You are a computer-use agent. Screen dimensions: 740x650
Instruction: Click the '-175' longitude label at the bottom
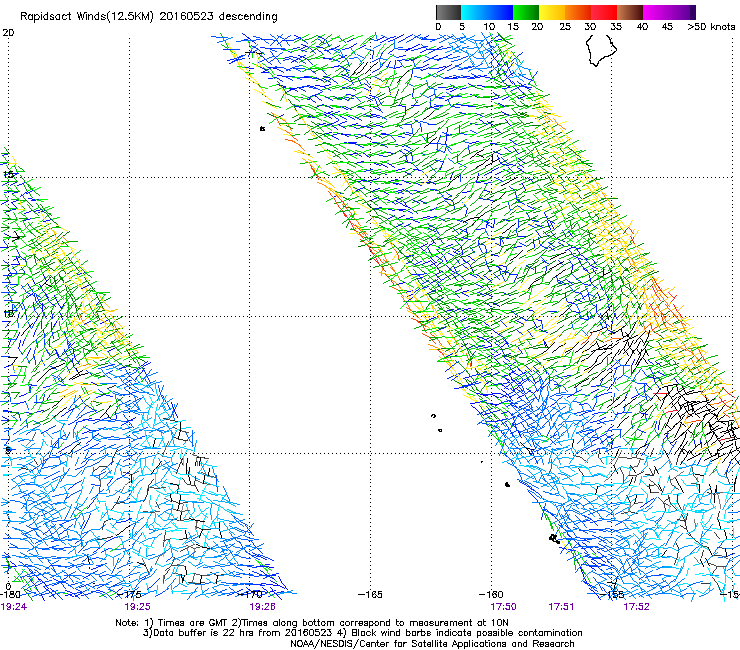(129, 594)
